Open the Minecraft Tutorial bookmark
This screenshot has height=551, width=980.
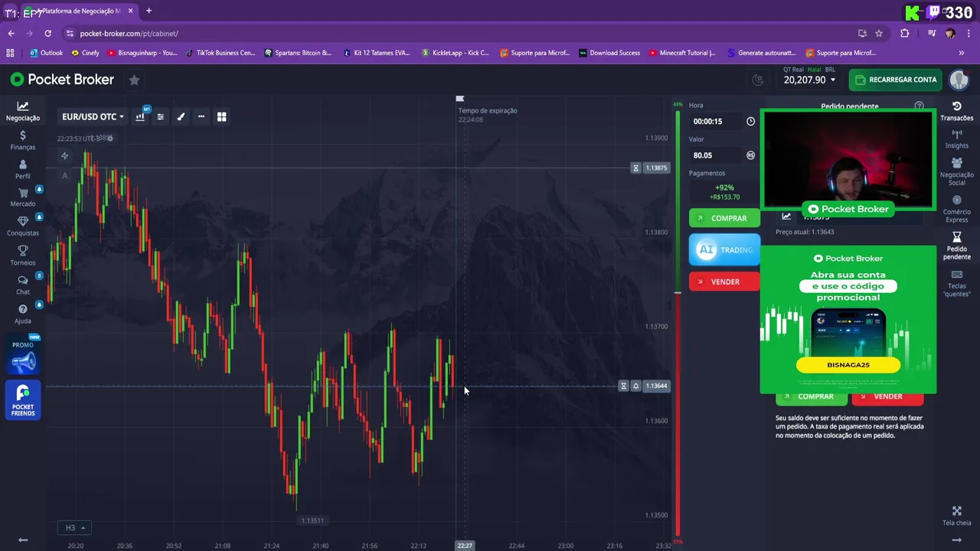[x=682, y=53]
